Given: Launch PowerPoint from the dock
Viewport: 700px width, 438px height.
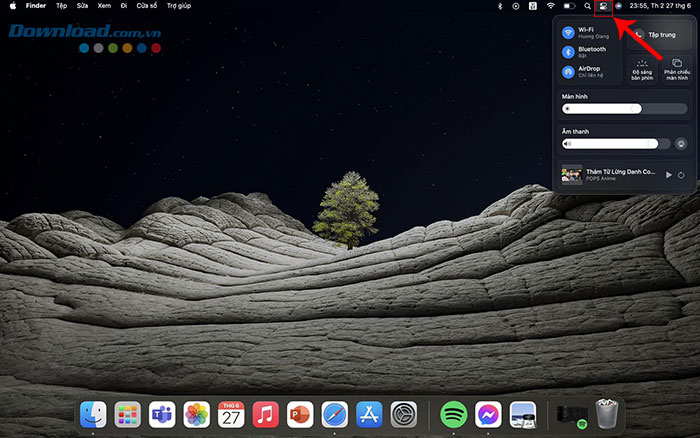Looking at the screenshot, I should (x=300, y=414).
